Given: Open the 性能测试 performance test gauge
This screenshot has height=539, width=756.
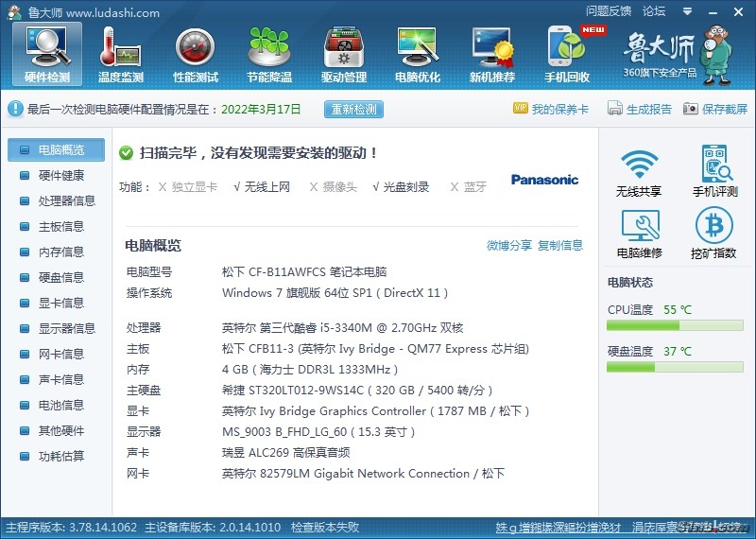Looking at the screenshot, I should [x=196, y=54].
